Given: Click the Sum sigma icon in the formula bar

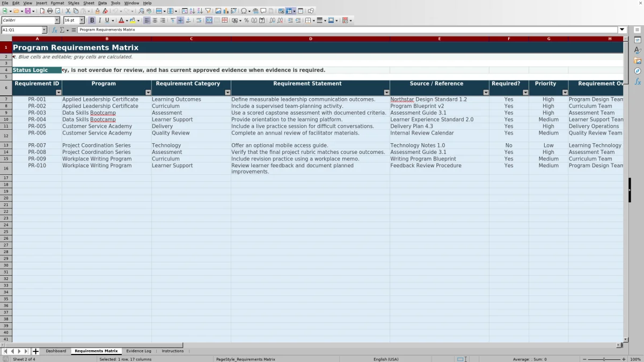Looking at the screenshot, I should click(x=62, y=30).
